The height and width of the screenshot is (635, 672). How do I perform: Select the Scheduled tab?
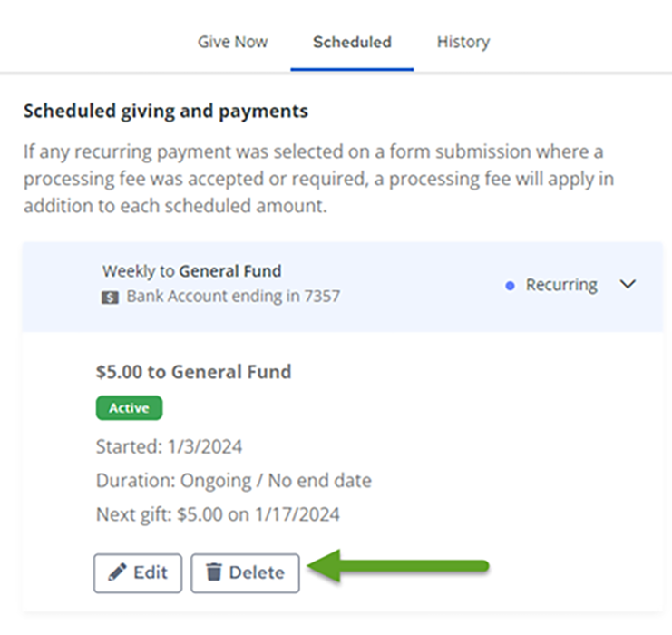click(352, 42)
